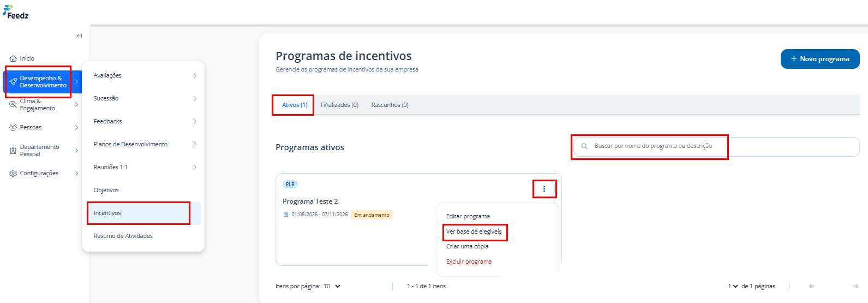Expand the Reuniões 1:1 chevron
868x303 pixels.
pyautogui.click(x=195, y=167)
